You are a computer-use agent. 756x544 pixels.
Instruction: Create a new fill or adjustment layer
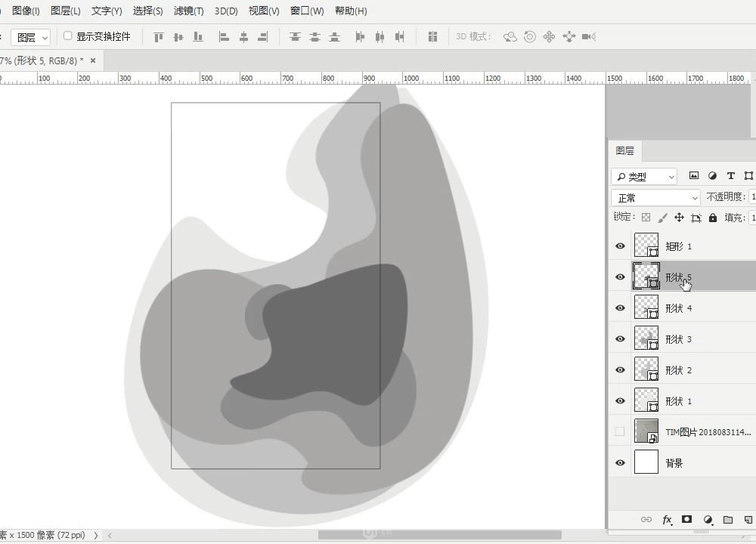(708, 519)
